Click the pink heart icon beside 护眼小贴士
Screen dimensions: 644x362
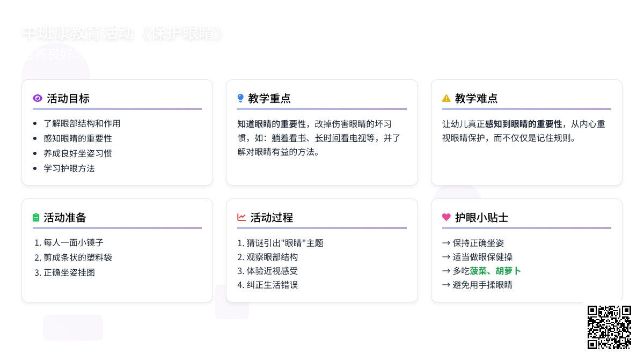446,217
